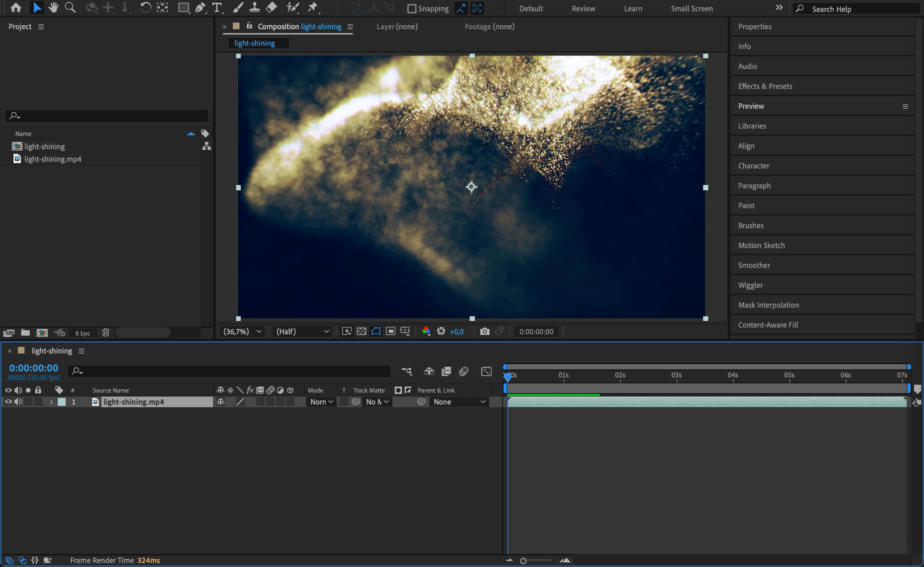Select the Pen tool
Viewport: 924px width, 567px height.
click(200, 8)
